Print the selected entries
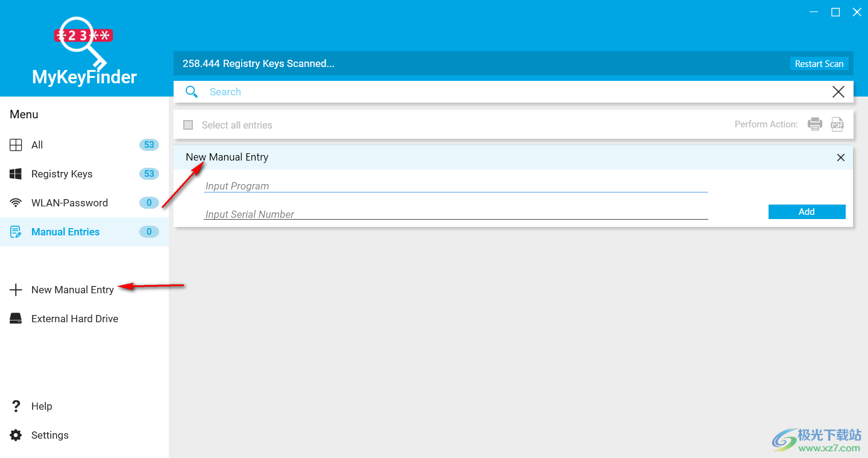This screenshot has width=868, height=458. (x=815, y=124)
